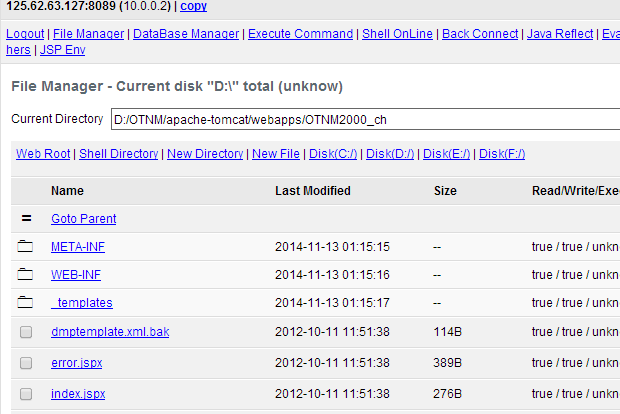Screen dimensions: 620x414
Task: Switch to Disk(C:/)
Action: [333, 154]
